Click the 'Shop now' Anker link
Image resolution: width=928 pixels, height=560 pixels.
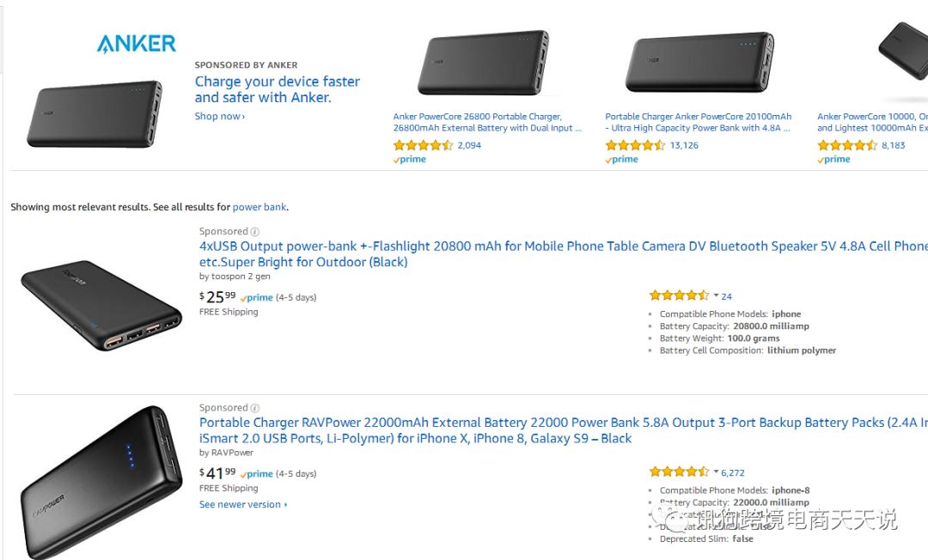[219, 117]
